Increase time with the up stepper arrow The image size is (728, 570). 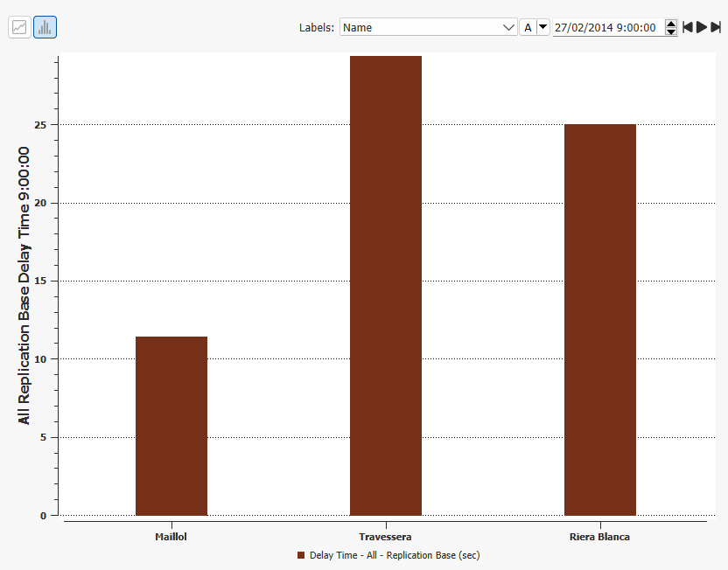tap(671, 23)
